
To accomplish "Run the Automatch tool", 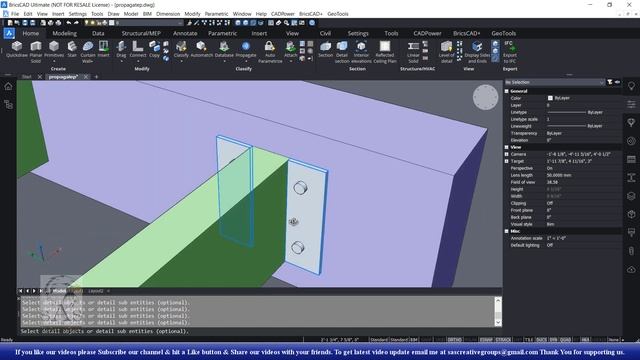I will (x=202, y=49).
